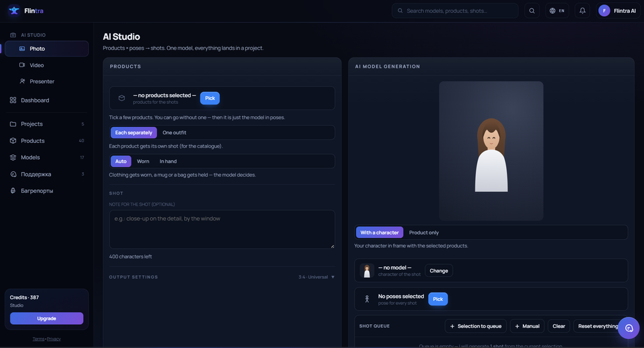Open Поддержка support section

pos(47,174)
